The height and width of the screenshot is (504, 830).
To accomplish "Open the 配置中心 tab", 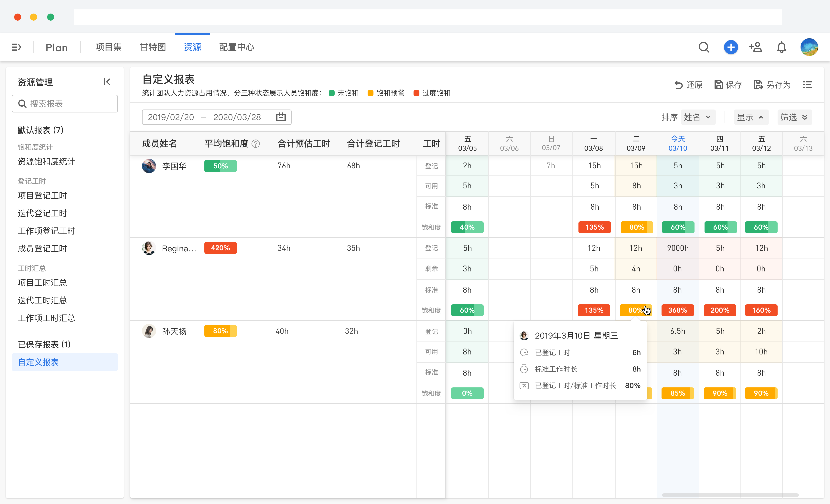I will click(236, 47).
